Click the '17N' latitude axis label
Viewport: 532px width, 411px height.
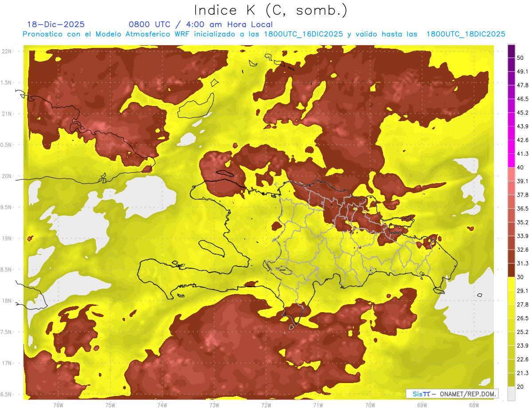pos(7,364)
